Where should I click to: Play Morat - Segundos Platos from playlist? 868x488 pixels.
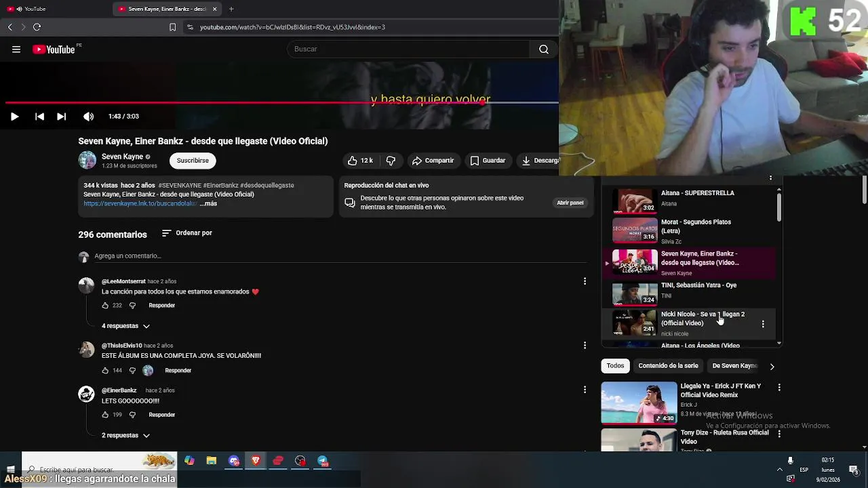click(688, 231)
